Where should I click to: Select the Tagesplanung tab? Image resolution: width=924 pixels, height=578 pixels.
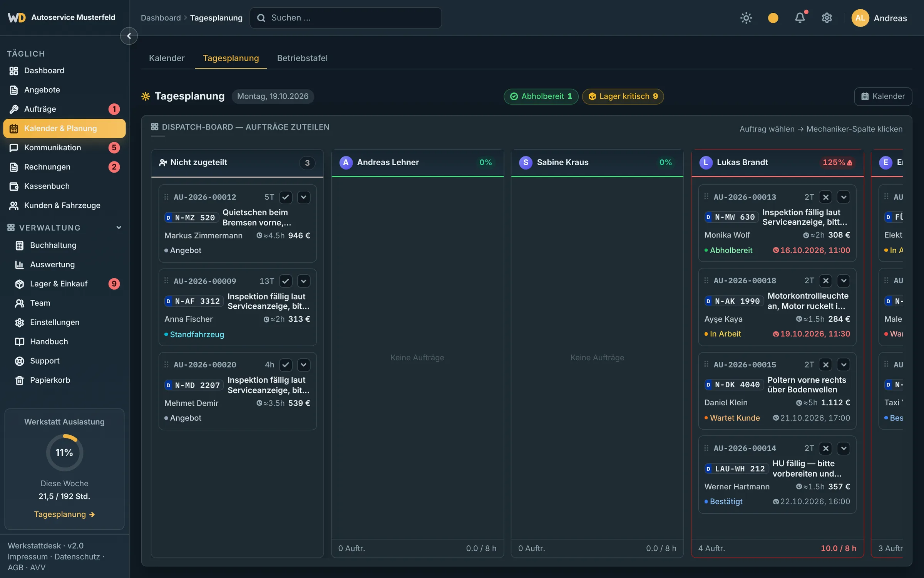231,58
